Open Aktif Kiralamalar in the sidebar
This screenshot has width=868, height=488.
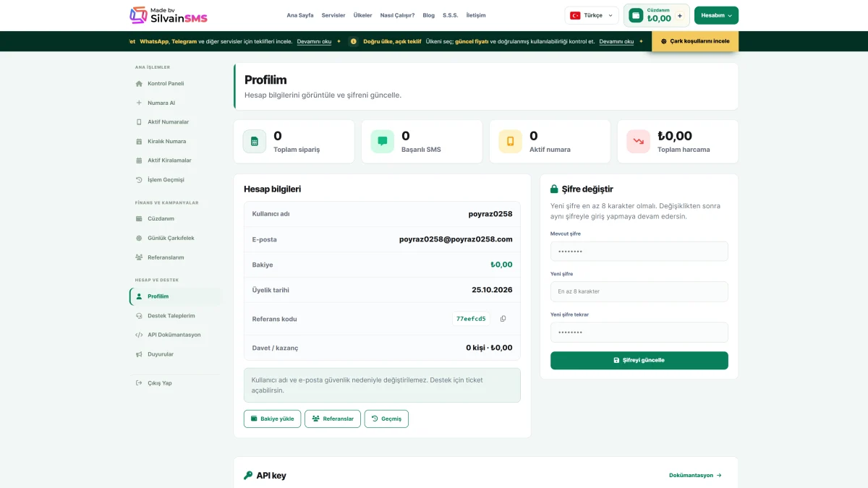click(175, 160)
